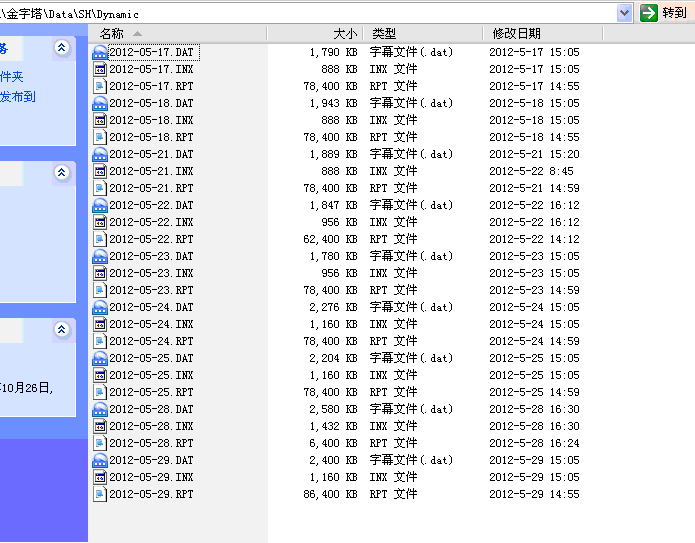Select file name 2012-05-21.INX
The width and height of the screenshot is (695, 543).
pos(152,171)
